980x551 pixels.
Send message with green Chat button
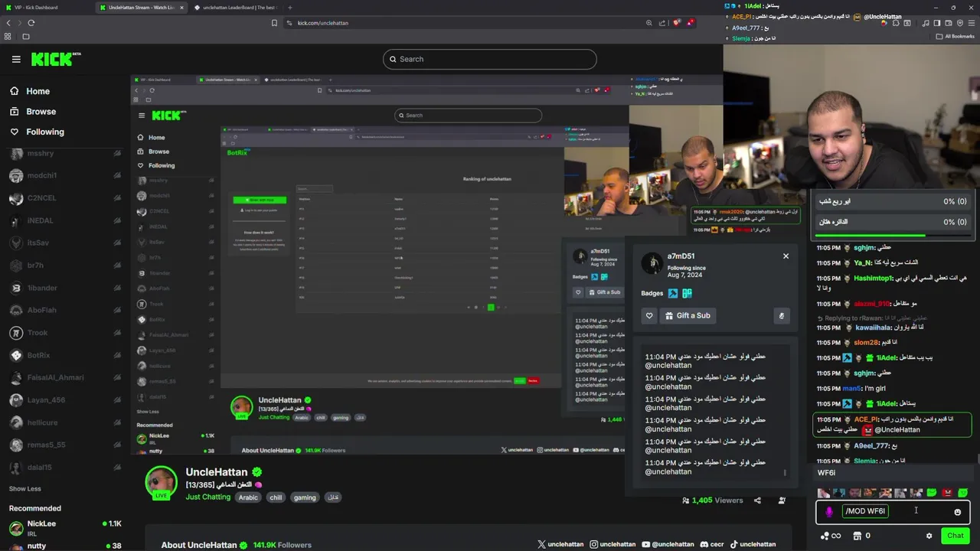[955, 536]
